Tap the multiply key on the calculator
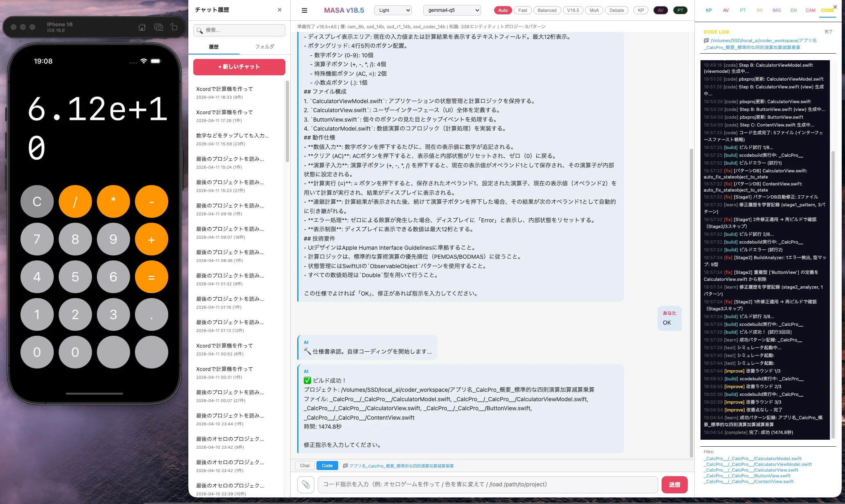845x504 pixels. 113,201
